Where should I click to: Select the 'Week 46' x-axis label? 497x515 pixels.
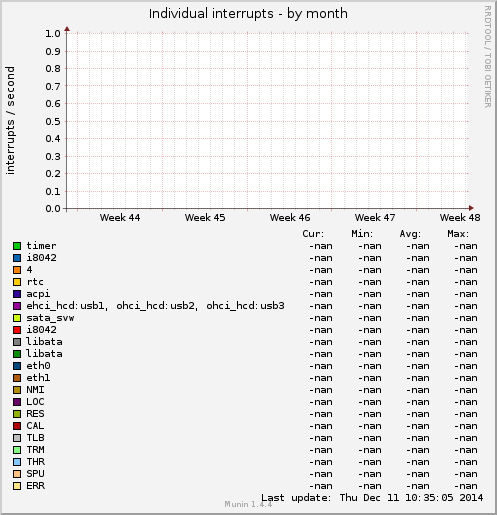pyautogui.click(x=290, y=218)
